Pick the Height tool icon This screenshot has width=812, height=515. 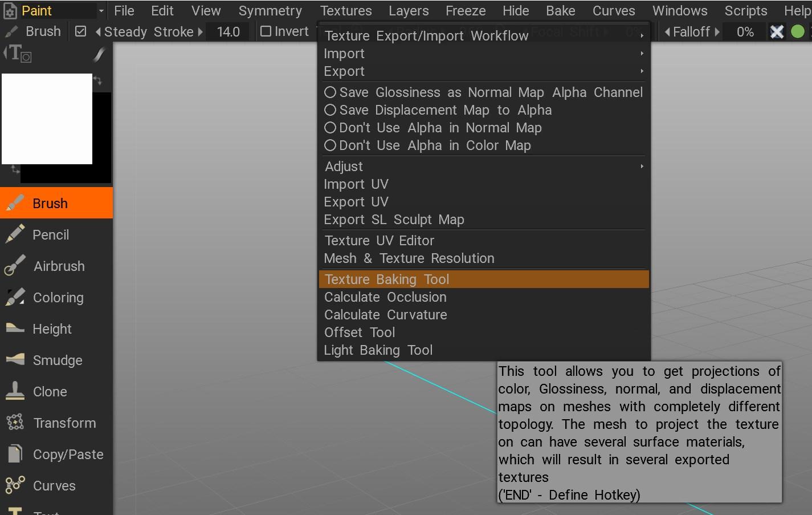pos(15,329)
